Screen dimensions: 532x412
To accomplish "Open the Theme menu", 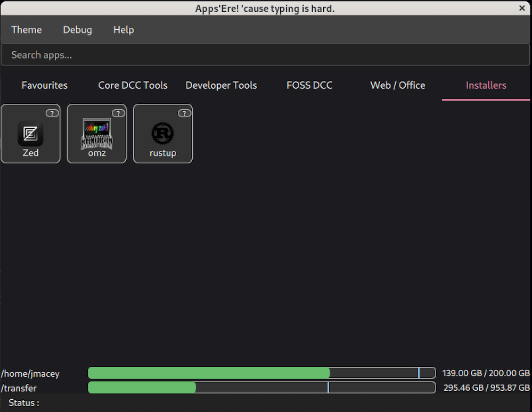I will (x=27, y=30).
